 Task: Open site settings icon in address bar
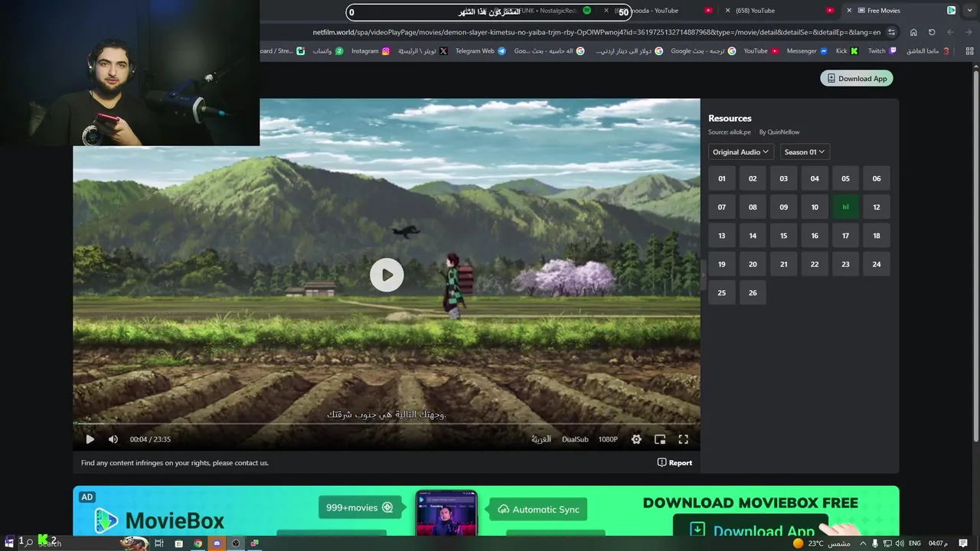[x=891, y=32]
